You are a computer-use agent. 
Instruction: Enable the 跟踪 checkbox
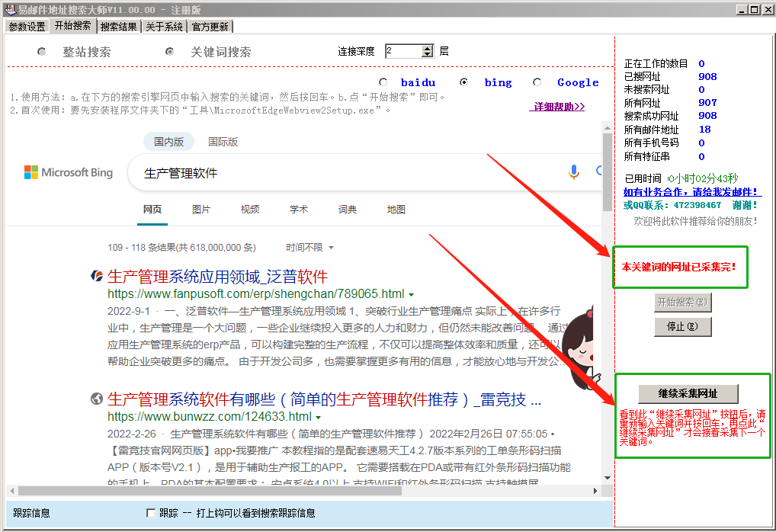151,513
